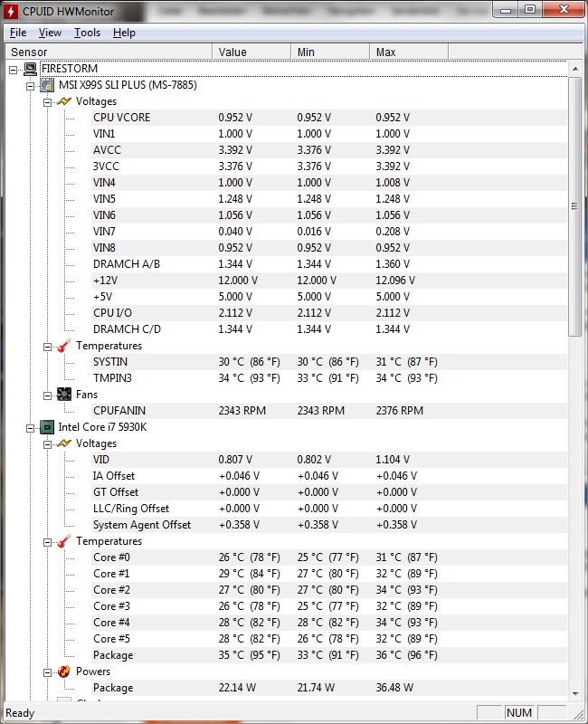Image resolution: width=588 pixels, height=724 pixels.
Task: Open the Tools menu
Action: tap(87, 33)
